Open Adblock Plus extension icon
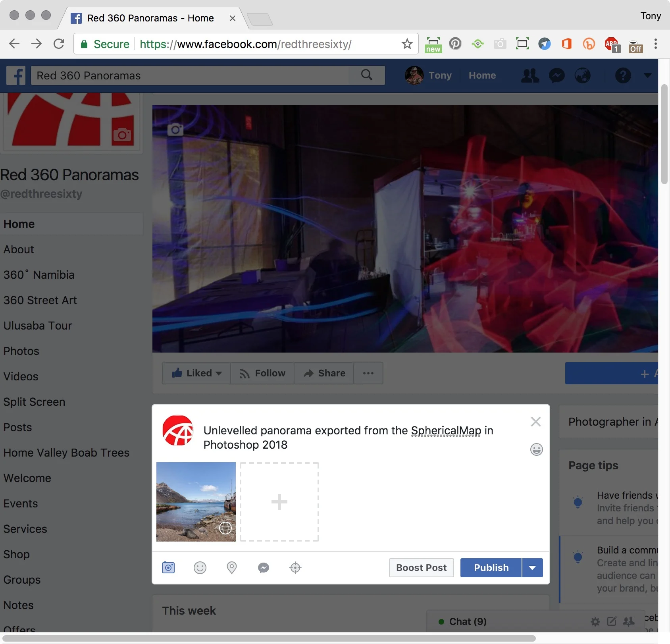Screen dimensions: 670x644 click(612, 44)
